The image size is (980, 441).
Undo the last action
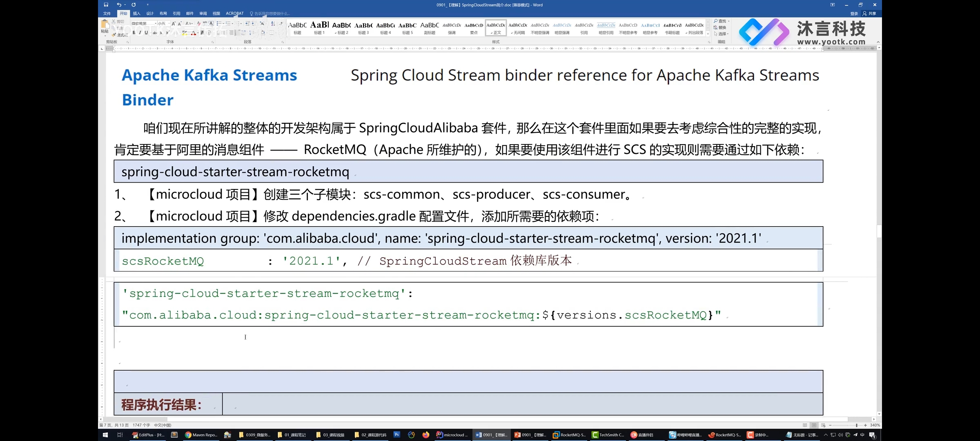pyautogui.click(x=119, y=5)
